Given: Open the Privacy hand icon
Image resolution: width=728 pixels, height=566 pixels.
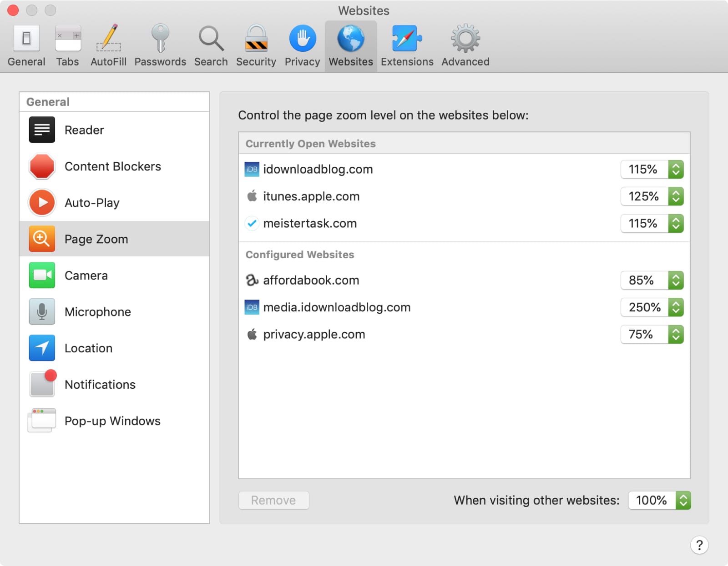Looking at the screenshot, I should 303,38.
